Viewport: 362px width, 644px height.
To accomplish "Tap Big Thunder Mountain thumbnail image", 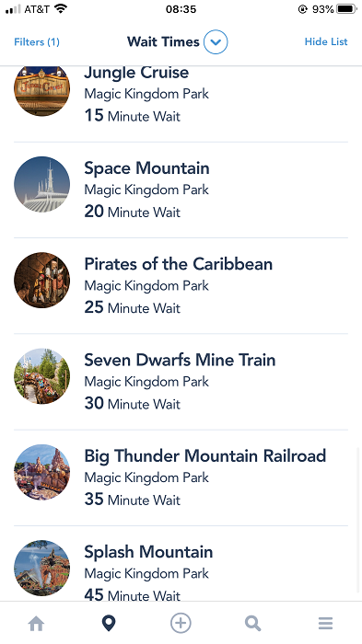I will point(42,472).
